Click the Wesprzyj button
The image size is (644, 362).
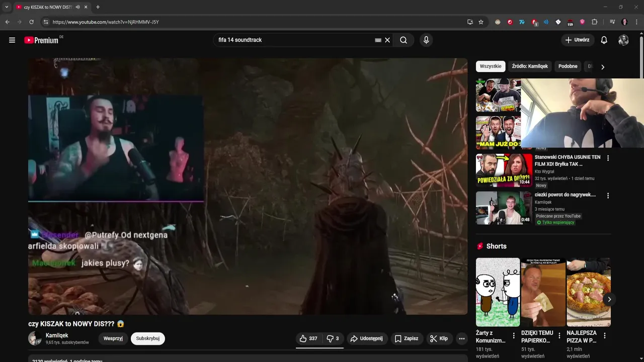tap(113, 338)
